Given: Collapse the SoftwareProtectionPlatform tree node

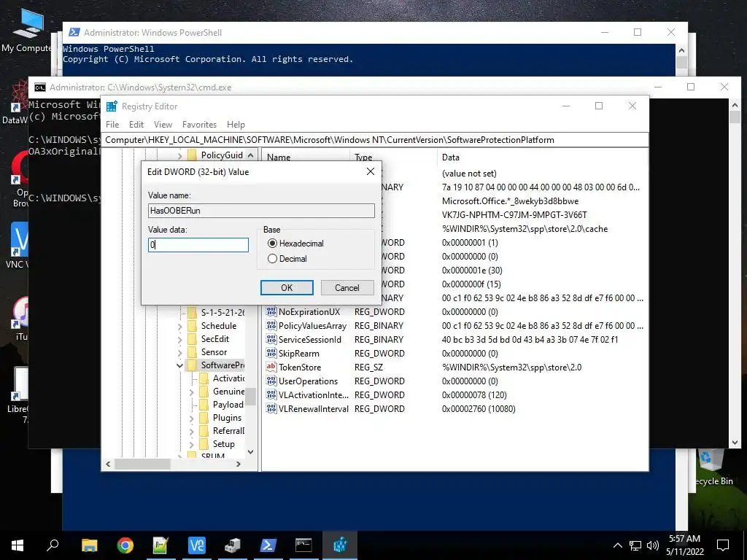Looking at the screenshot, I should (179, 366).
